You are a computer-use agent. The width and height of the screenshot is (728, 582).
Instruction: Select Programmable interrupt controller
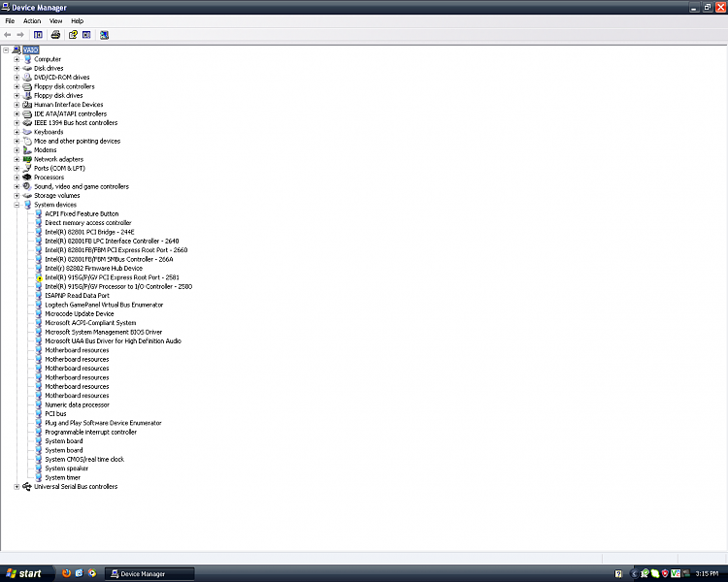[91, 432]
